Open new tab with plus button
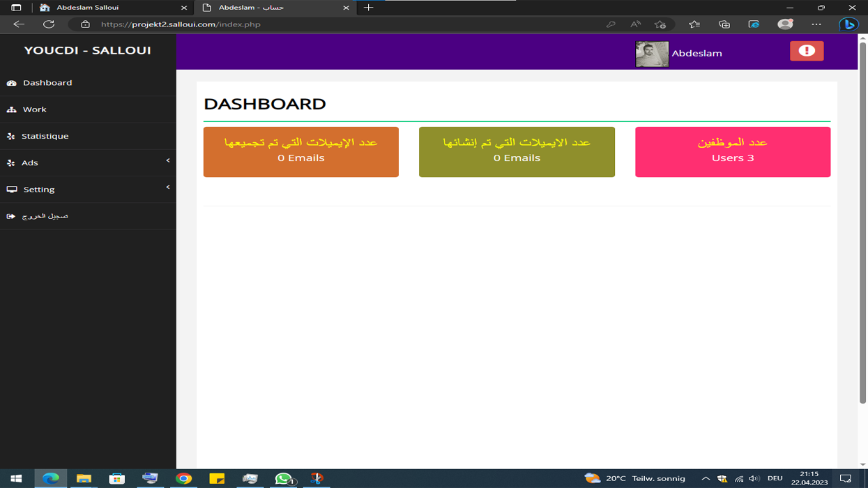868x488 pixels. (x=368, y=8)
